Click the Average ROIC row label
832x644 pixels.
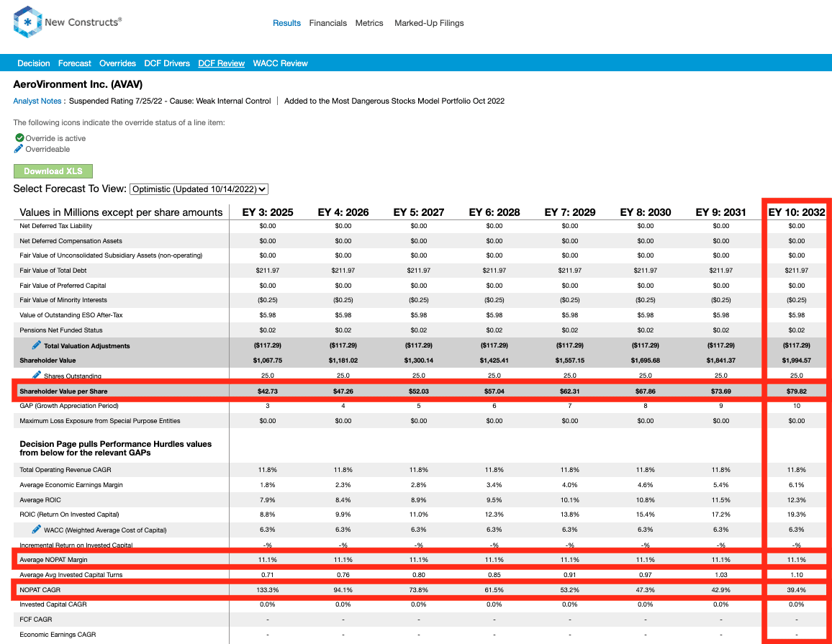[40, 499]
